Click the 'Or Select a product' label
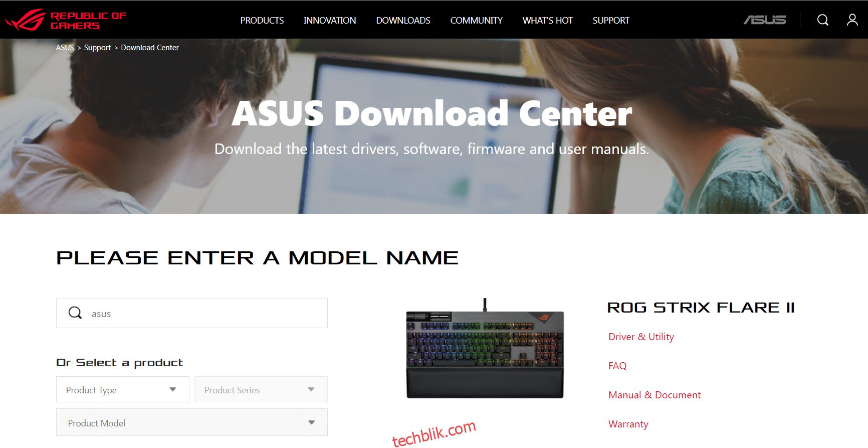The height and width of the screenshot is (448, 868). click(x=120, y=363)
